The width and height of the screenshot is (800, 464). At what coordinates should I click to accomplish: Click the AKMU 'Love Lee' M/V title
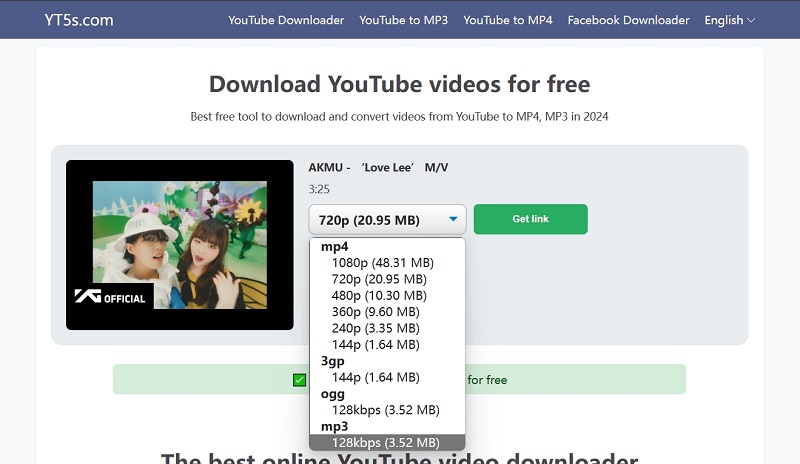[378, 167]
